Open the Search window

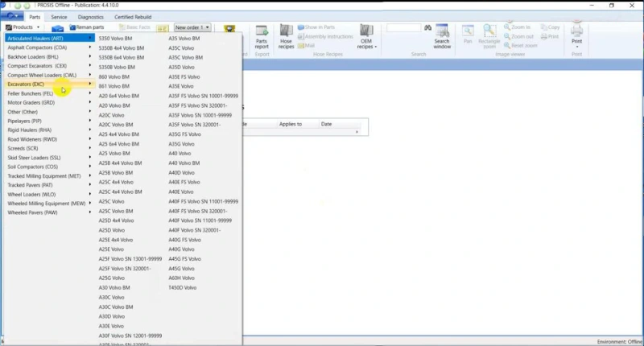point(442,37)
